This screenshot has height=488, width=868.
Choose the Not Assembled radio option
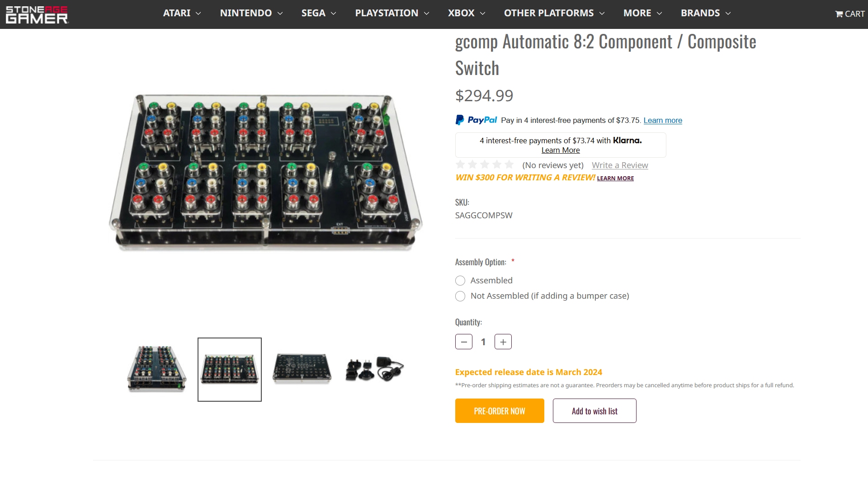point(460,296)
